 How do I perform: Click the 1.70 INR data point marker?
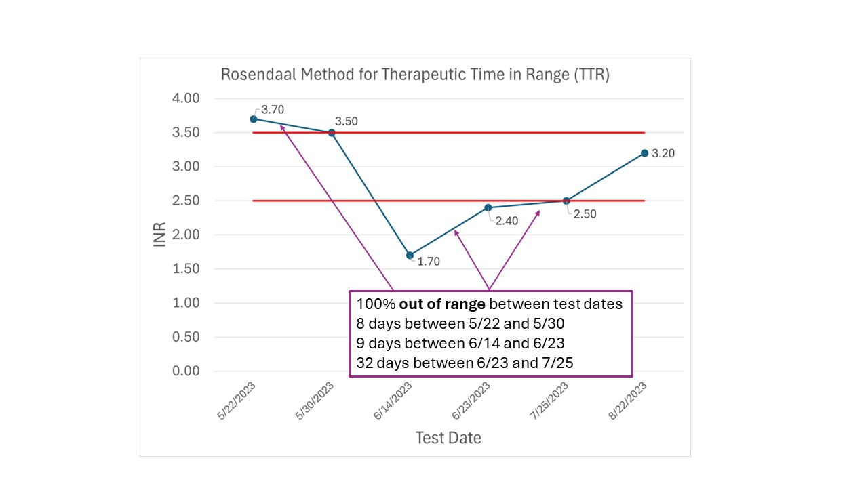(x=410, y=256)
